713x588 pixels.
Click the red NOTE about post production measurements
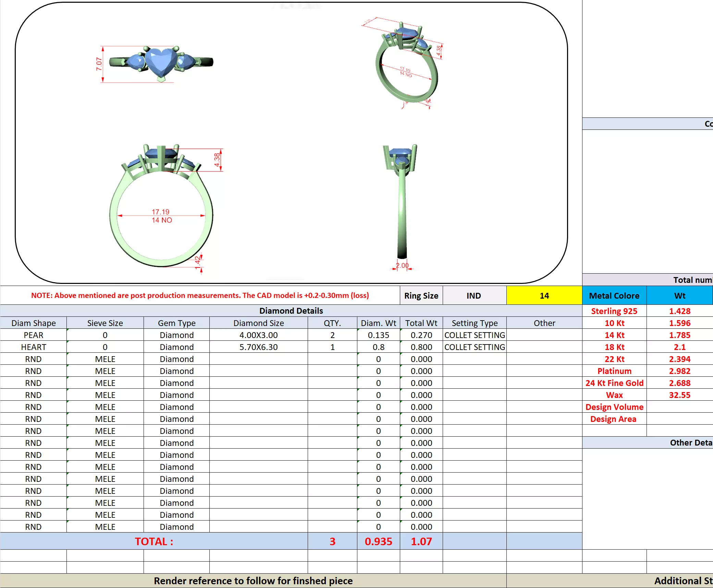(200, 295)
